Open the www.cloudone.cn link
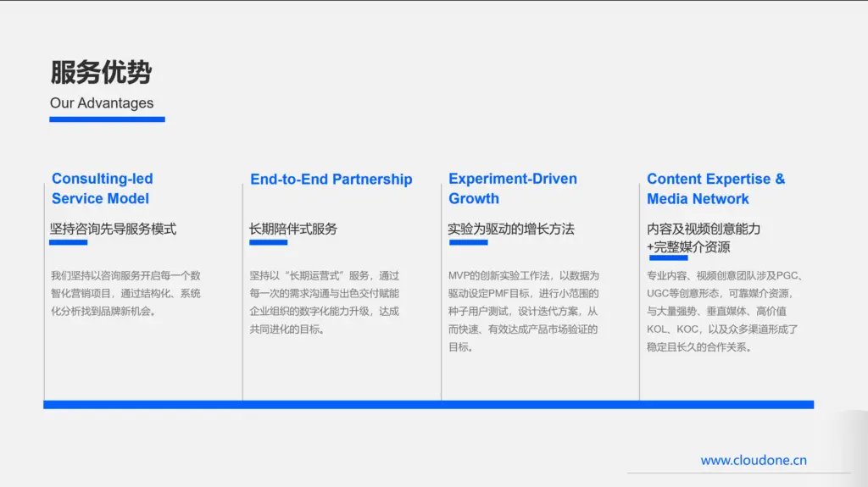 click(x=754, y=460)
